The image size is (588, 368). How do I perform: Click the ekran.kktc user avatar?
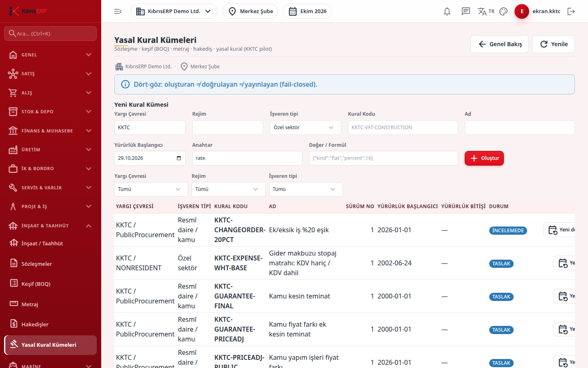[522, 11]
